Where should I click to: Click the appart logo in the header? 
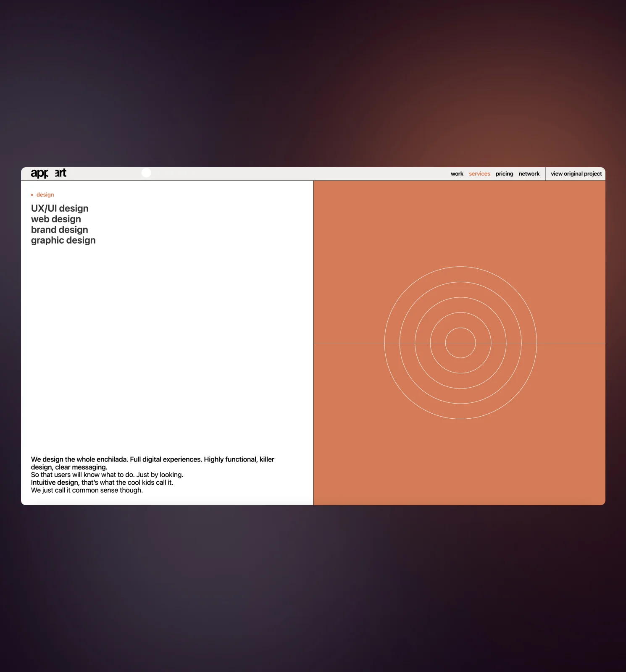tap(48, 173)
